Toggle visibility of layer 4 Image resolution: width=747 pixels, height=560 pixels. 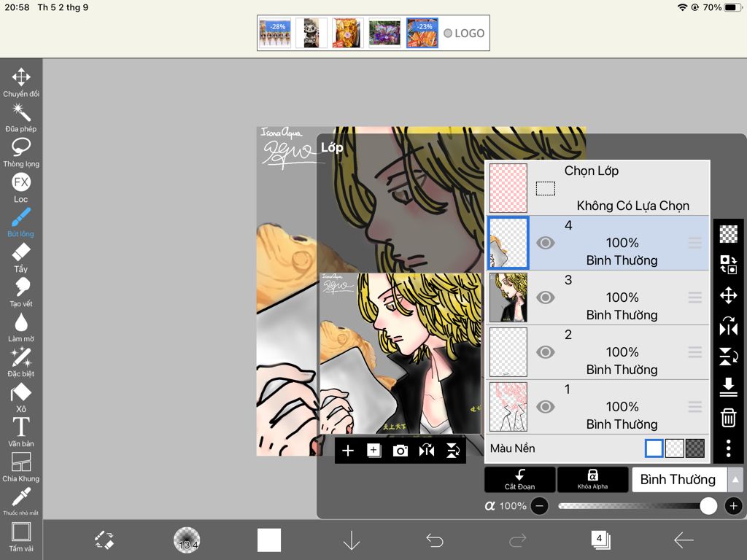[x=546, y=243]
